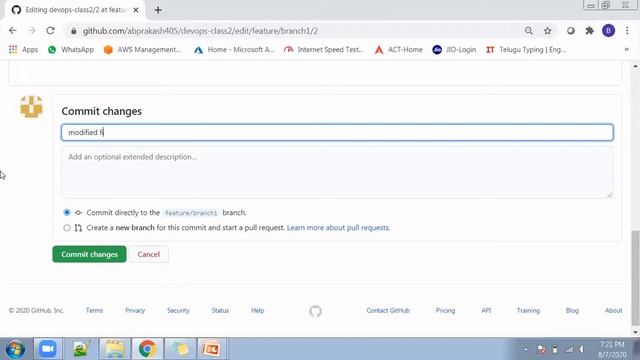Open the Extensions puzzle-piece icon
Screen dimensions: 640x360
(589, 31)
